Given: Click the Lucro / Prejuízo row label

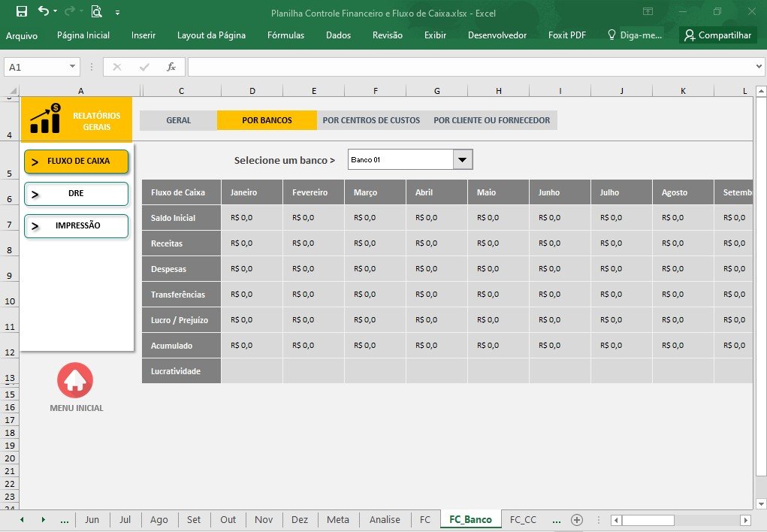Looking at the screenshot, I should (x=182, y=320).
